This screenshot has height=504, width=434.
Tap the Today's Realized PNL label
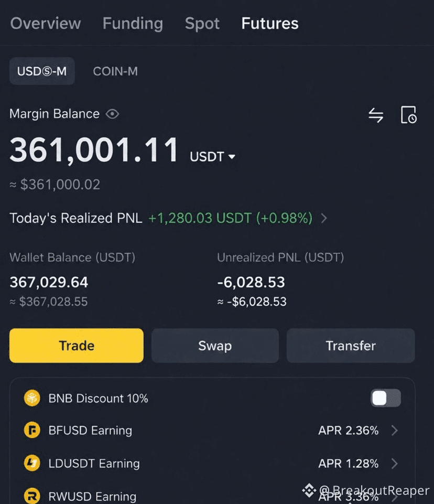click(x=76, y=218)
